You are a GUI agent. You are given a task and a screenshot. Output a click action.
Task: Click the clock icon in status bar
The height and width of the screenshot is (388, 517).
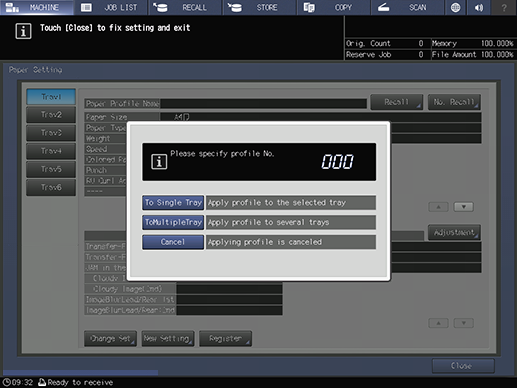click(x=6, y=382)
